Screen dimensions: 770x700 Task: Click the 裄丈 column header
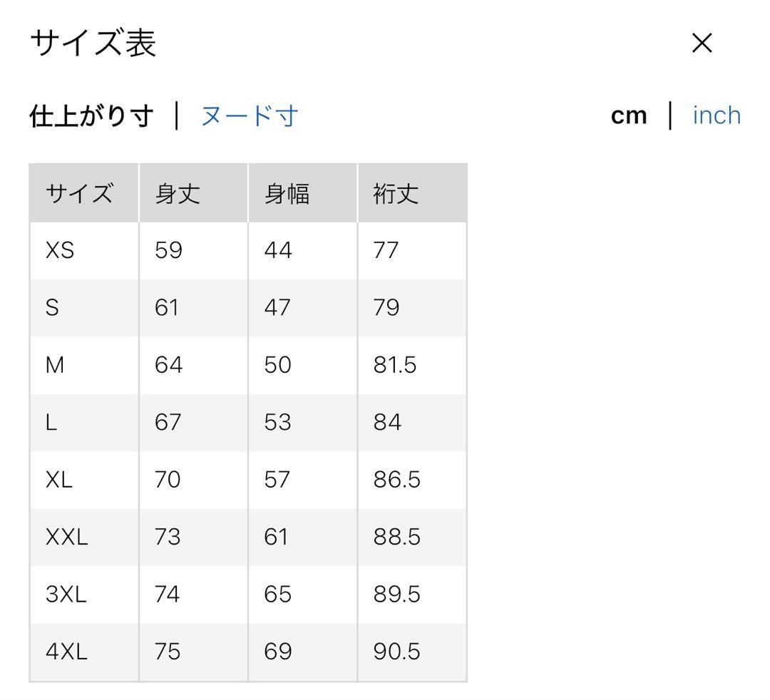[396, 193]
